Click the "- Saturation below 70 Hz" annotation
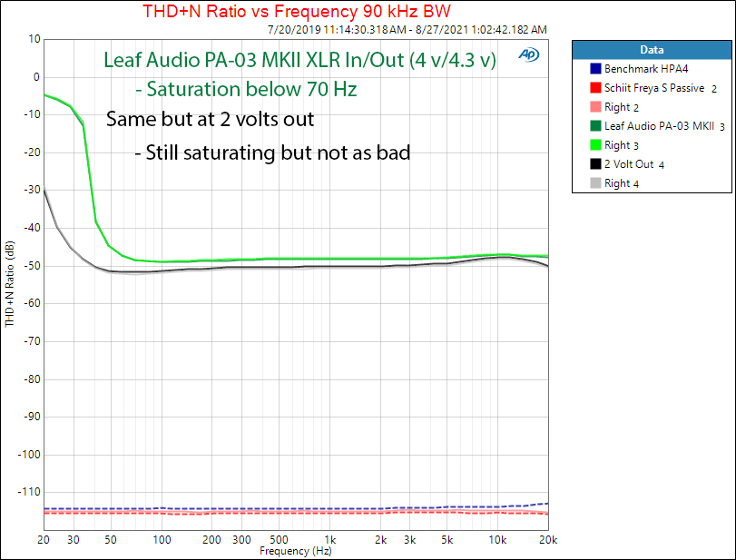Screen dimensions: 736x560 pos(246,89)
